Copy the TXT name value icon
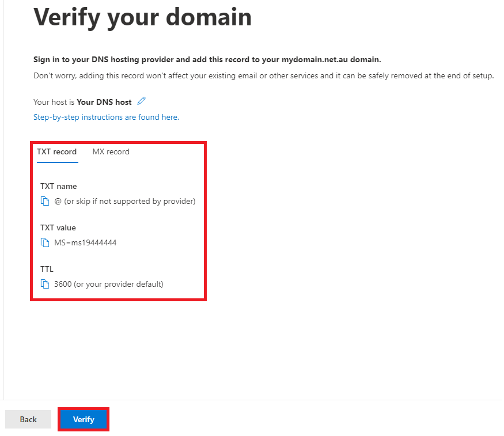This screenshot has height=436, width=504. click(x=45, y=201)
